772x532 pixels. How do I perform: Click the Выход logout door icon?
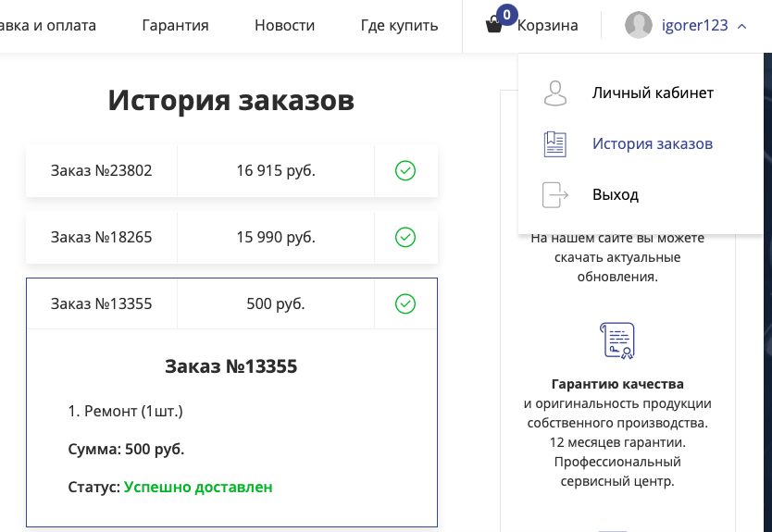click(554, 195)
